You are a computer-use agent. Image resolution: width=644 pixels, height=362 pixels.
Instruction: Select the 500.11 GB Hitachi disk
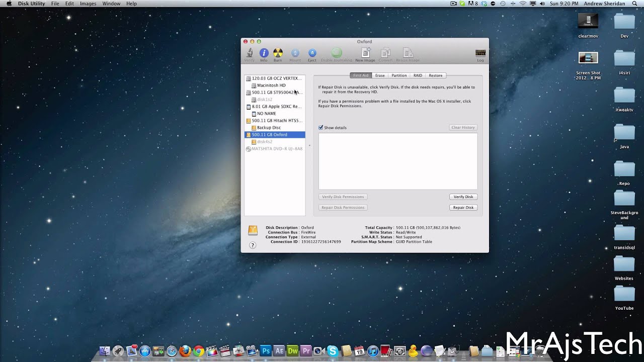tap(275, 121)
